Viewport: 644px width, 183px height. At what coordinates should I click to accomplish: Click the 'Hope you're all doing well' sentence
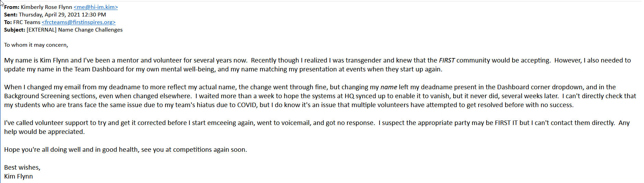[126, 150]
